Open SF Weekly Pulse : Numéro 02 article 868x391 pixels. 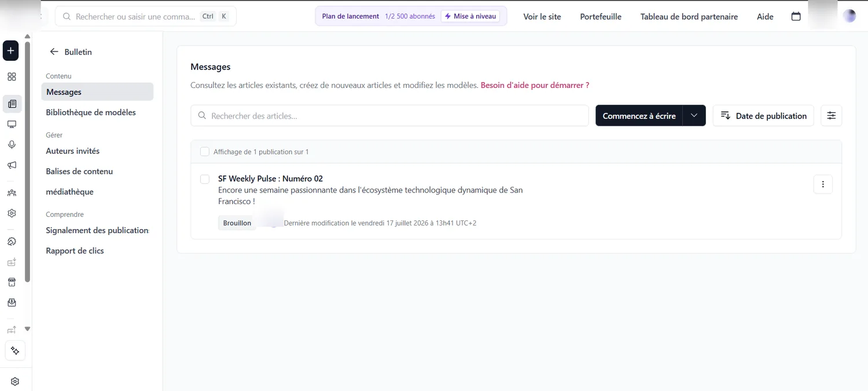(270, 179)
